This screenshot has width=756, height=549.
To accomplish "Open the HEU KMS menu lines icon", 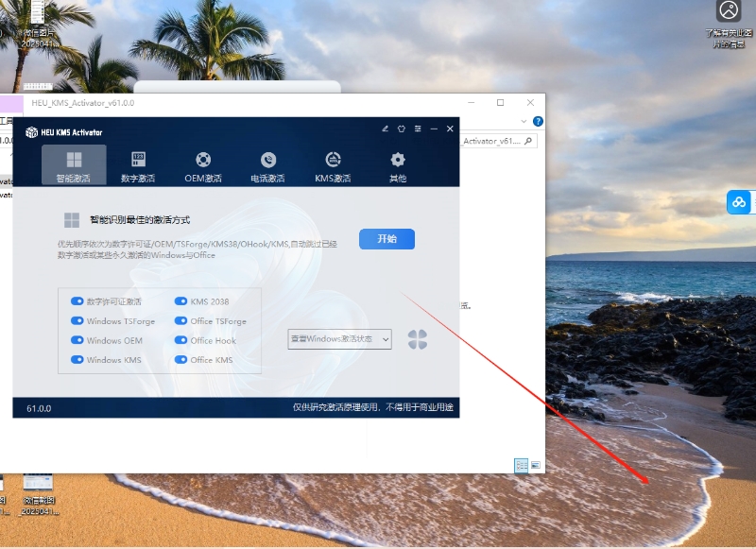I will pyautogui.click(x=418, y=129).
